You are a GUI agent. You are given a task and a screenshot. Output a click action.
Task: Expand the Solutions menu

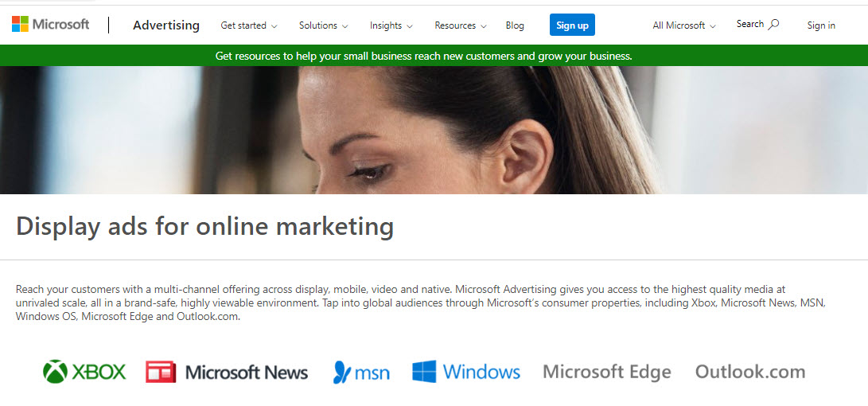click(x=324, y=25)
